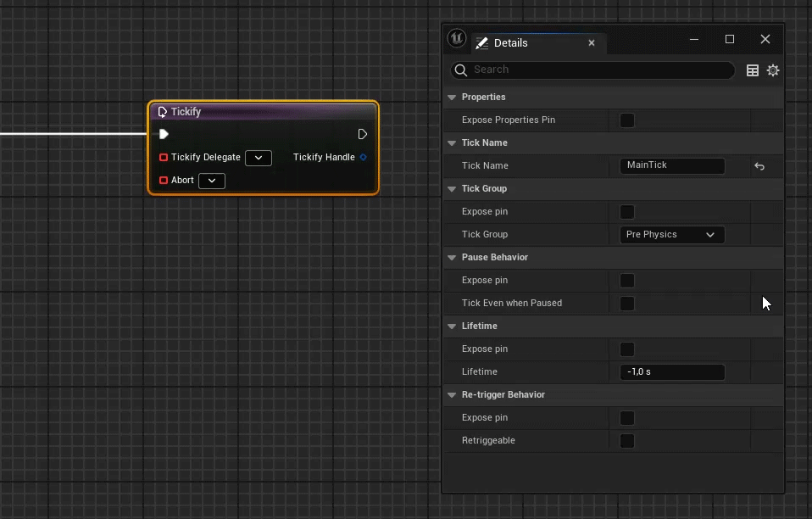Image resolution: width=812 pixels, height=519 pixels.
Task: Toggle the property matrix table view icon
Action: point(753,70)
